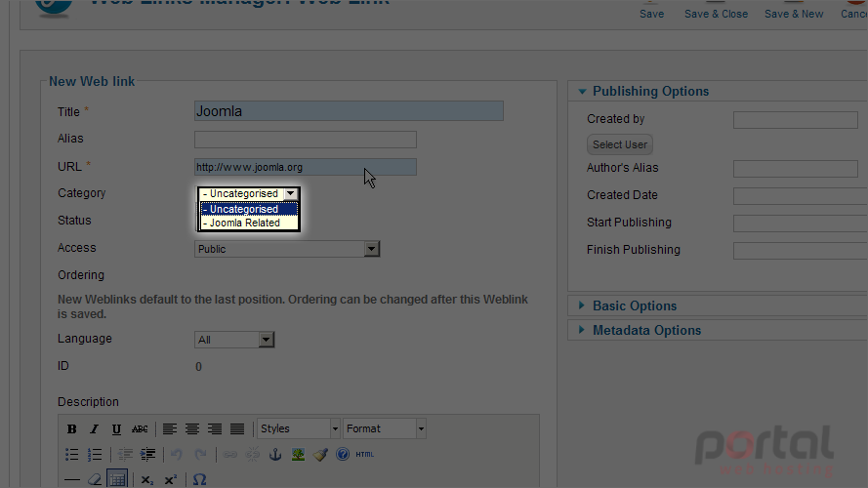Toggle italic formatting in editor
Image resolution: width=868 pixels, height=488 pixels.
point(94,428)
